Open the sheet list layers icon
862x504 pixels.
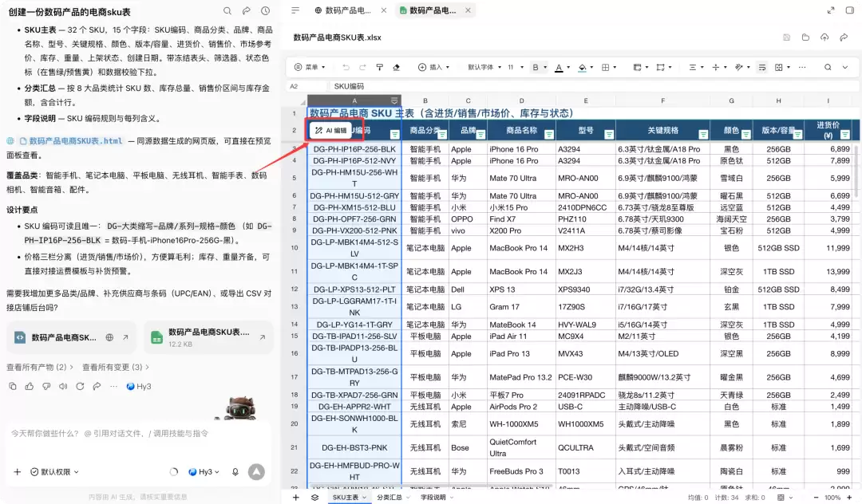[x=314, y=498]
